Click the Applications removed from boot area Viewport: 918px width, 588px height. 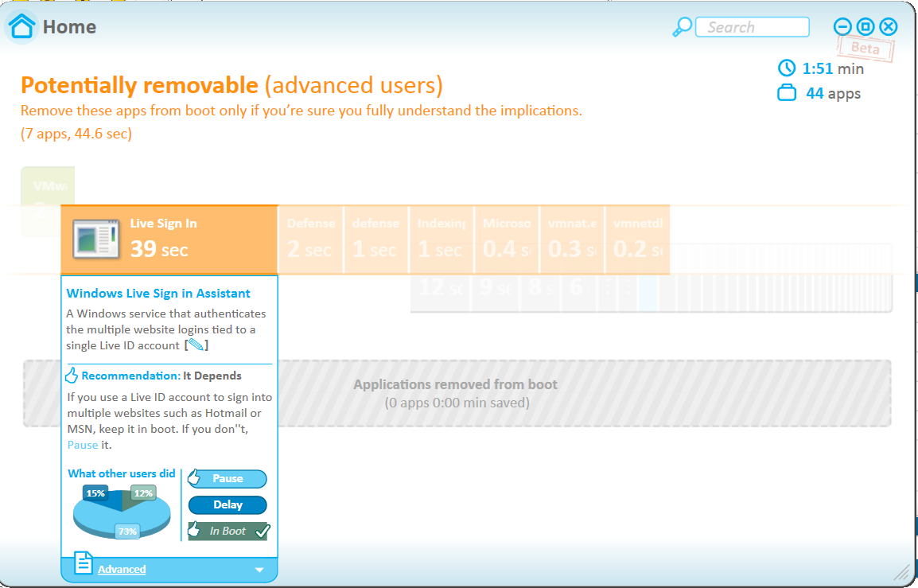pos(457,393)
